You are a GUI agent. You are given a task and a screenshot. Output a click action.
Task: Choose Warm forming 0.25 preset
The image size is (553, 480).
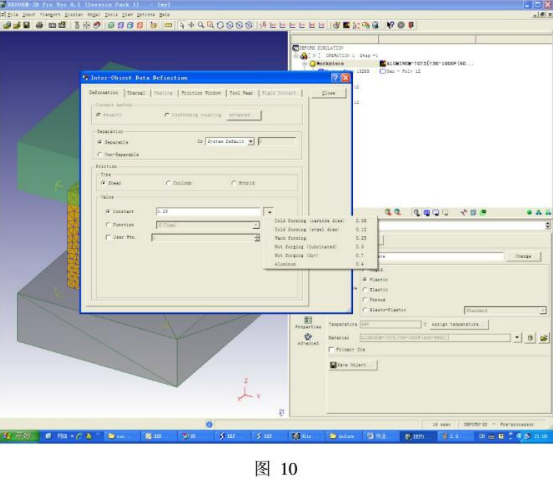pos(320,238)
